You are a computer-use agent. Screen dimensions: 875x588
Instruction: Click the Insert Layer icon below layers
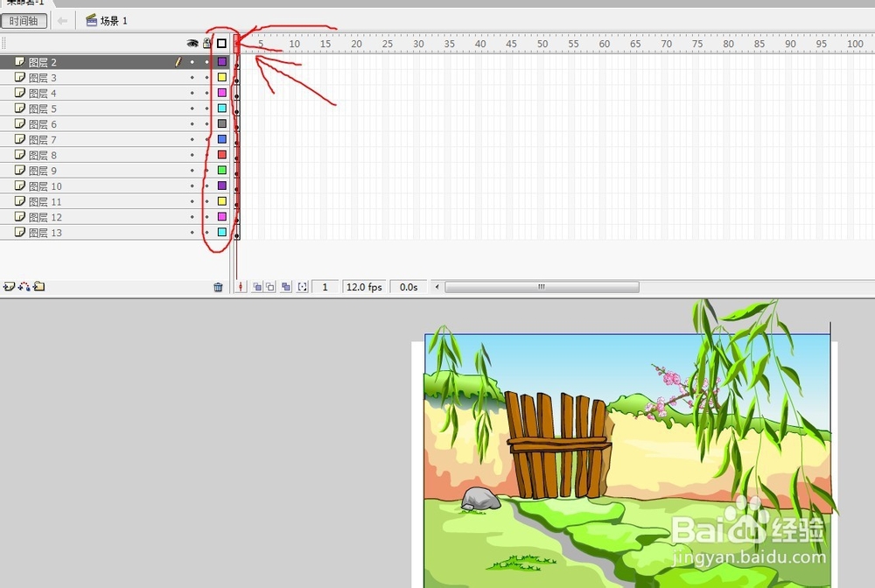9,287
